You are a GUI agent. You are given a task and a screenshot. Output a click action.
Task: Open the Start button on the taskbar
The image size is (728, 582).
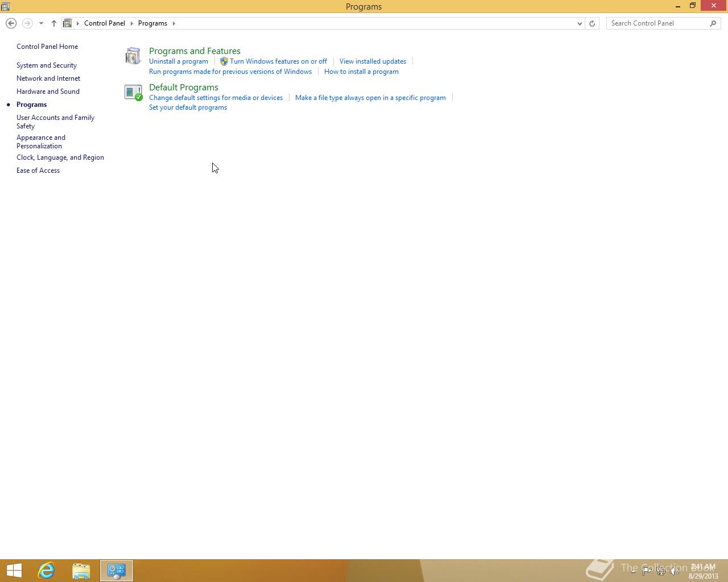click(x=14, y=571)
